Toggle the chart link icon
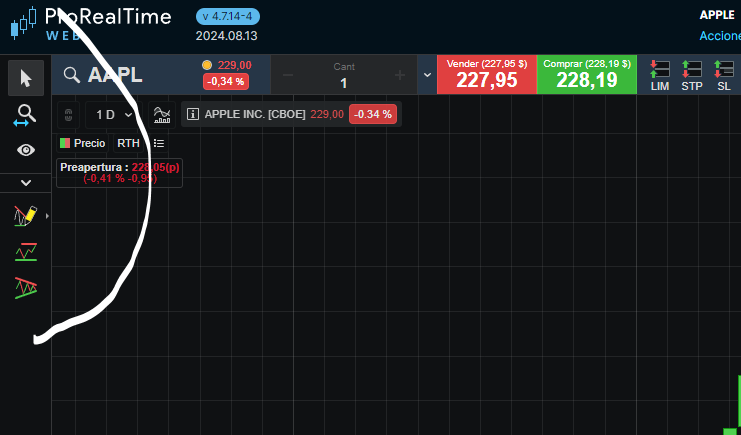The width and height of the screenshot is (741, 435). coord(69,115)
